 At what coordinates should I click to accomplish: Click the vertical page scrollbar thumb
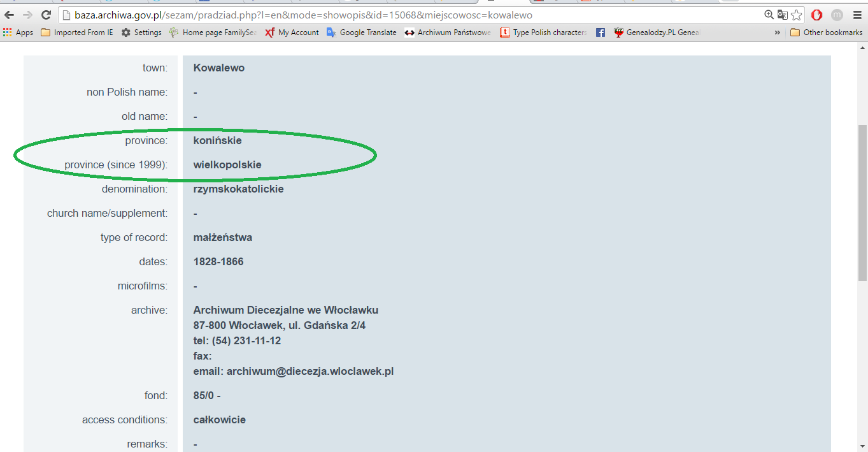[x=862, y=203]
